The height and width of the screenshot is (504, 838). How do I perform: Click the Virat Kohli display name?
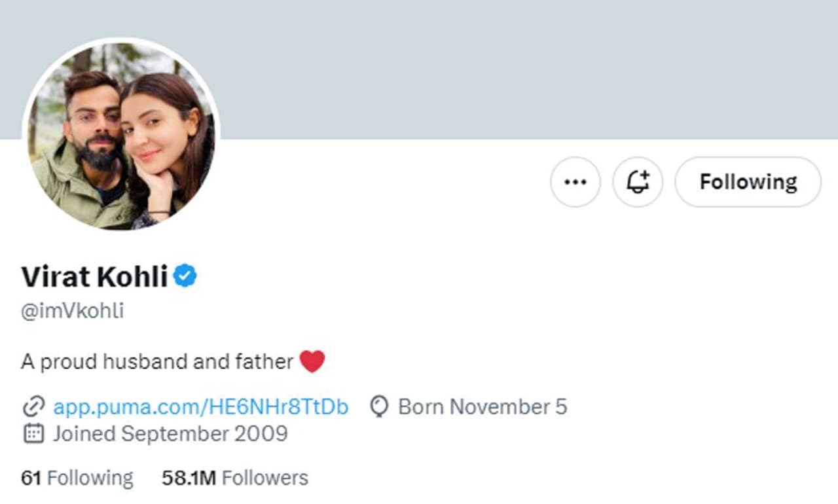tap(94, 277)
